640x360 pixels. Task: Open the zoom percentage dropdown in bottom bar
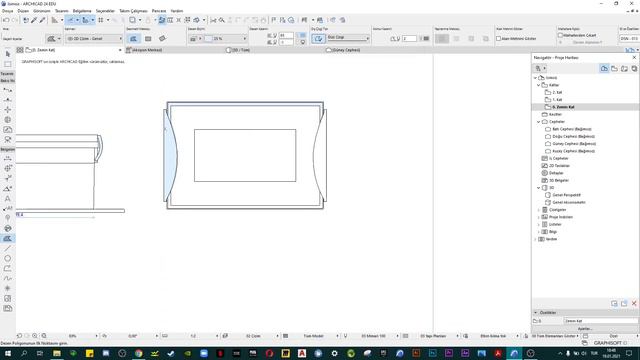(x=96, y=336)
